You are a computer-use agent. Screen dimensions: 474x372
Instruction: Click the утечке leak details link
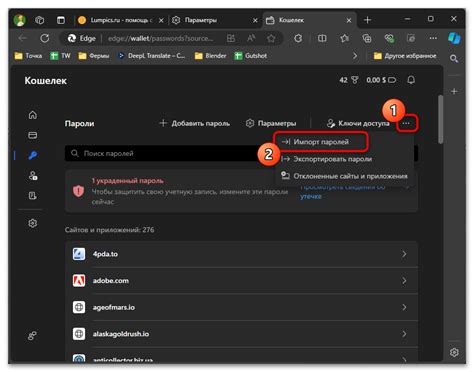[x=311, y=196]
